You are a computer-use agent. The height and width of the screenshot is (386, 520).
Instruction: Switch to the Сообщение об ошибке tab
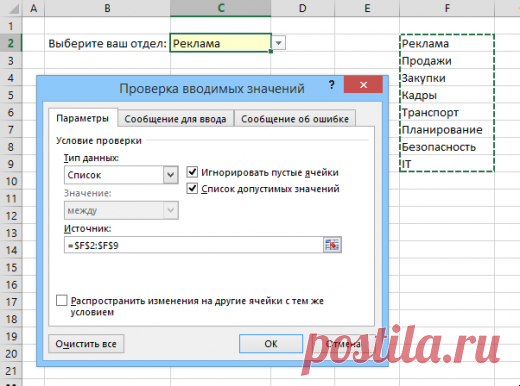[295, 119]
